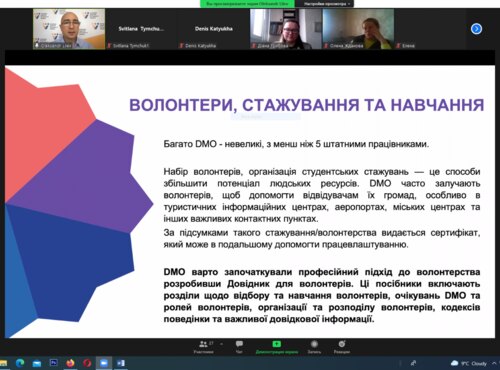
Task: Click bold paragraph starting 'DMO варто започаткували'
Action: tap(322, 295)
